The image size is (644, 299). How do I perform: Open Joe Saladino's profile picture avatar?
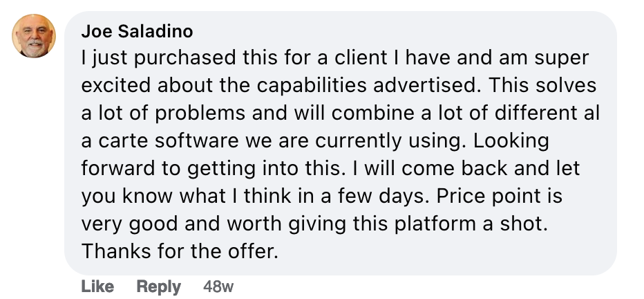[x=34, y=36]
